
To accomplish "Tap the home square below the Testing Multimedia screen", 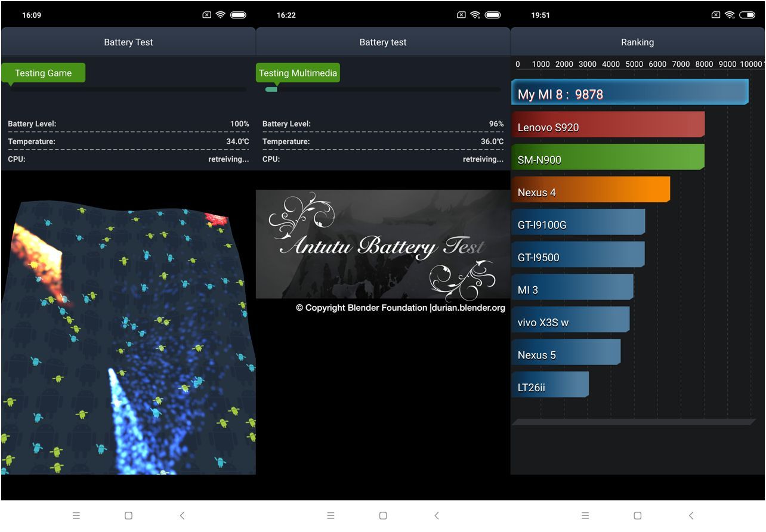I will pyautogui.click(x=383, y=515).
